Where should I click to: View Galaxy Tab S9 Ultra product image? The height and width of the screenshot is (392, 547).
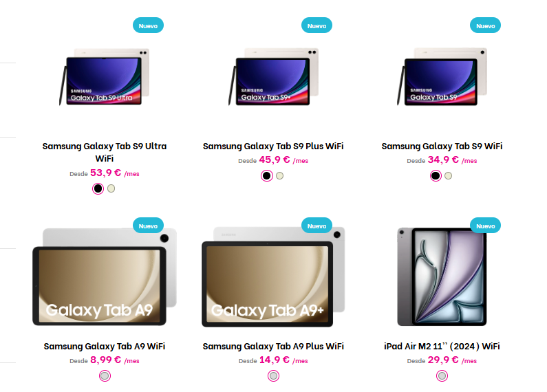click(105, 77)
